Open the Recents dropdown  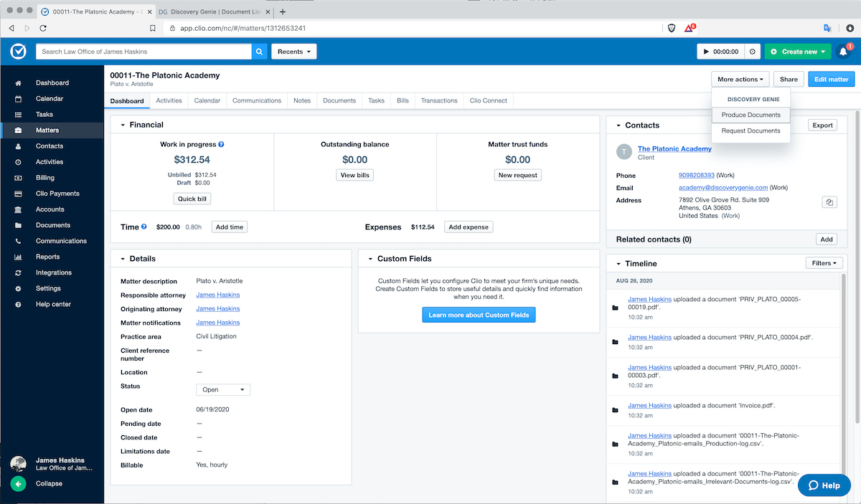(294, 52)
